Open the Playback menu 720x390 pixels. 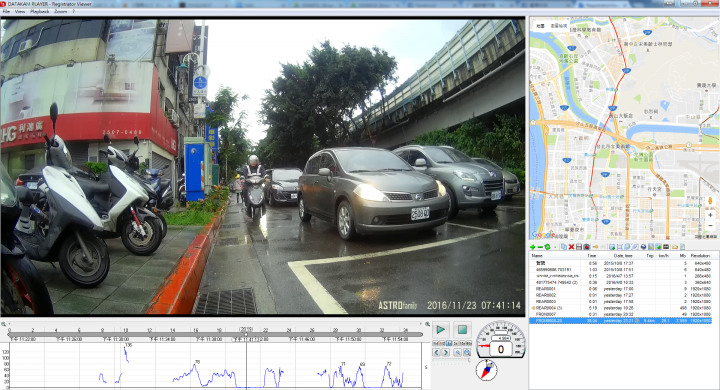[x=39, y=11]
